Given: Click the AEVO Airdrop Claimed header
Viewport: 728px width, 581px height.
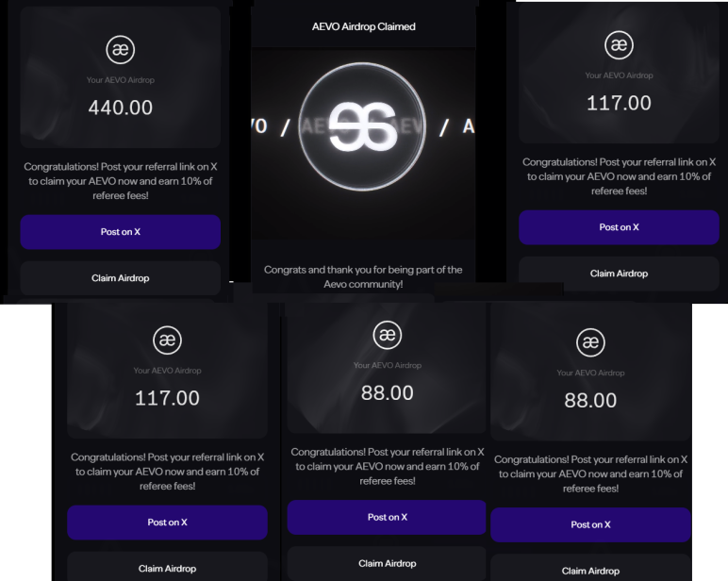Looking at the screenshot, I should pyautogui.click(x=364, y=26).
